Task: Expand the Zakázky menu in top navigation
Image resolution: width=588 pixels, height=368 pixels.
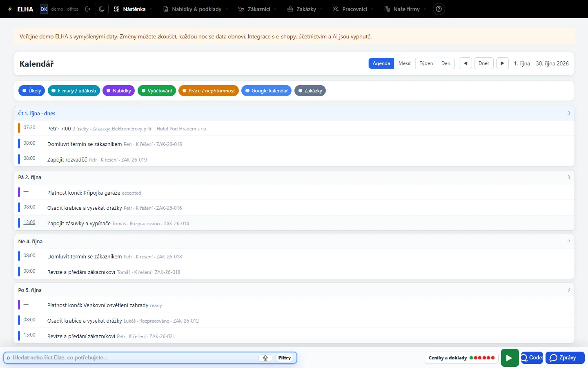Action: point(305,9)
